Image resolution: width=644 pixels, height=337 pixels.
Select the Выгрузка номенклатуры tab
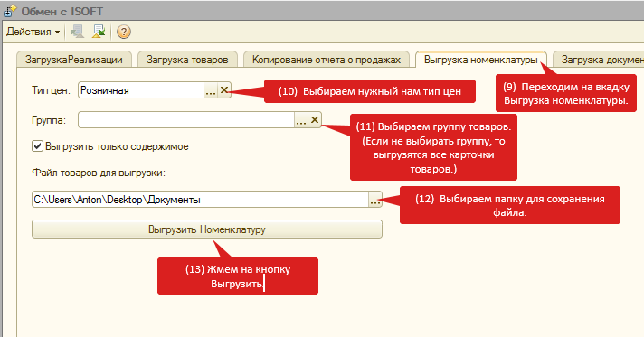click(x=480, y=60)
